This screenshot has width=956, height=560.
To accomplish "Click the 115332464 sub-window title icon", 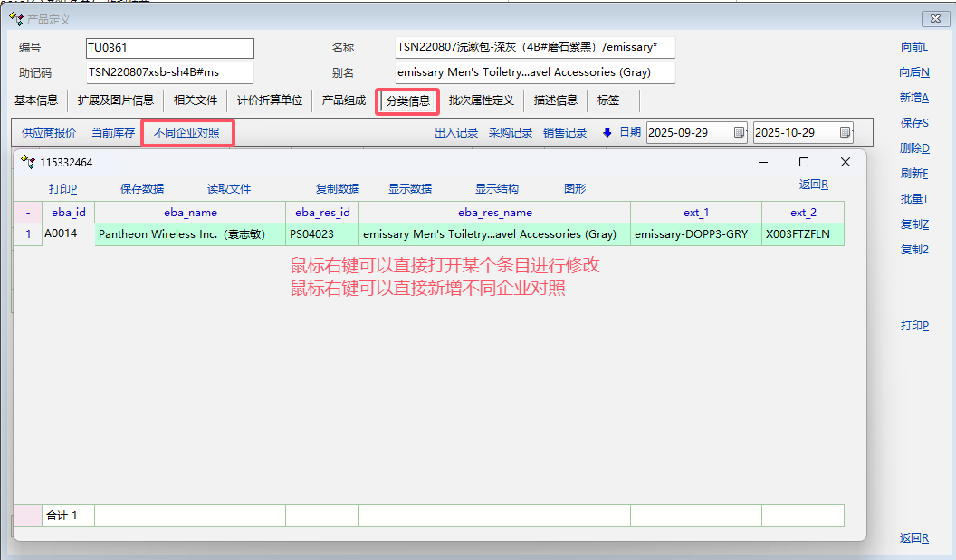I will point(28,163).
